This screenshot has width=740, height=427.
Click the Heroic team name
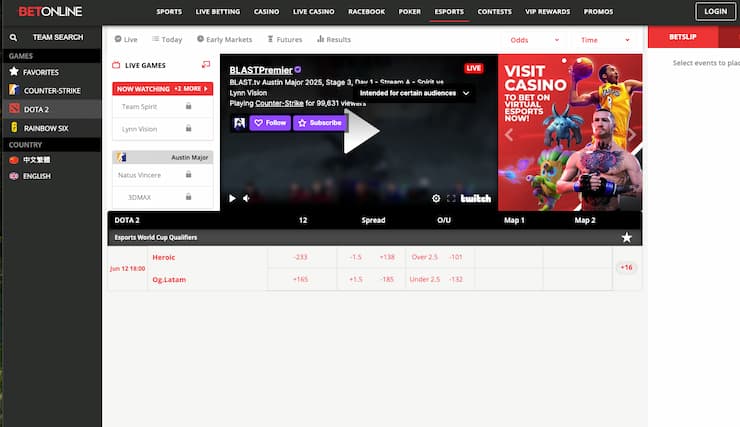pos(164,257)
